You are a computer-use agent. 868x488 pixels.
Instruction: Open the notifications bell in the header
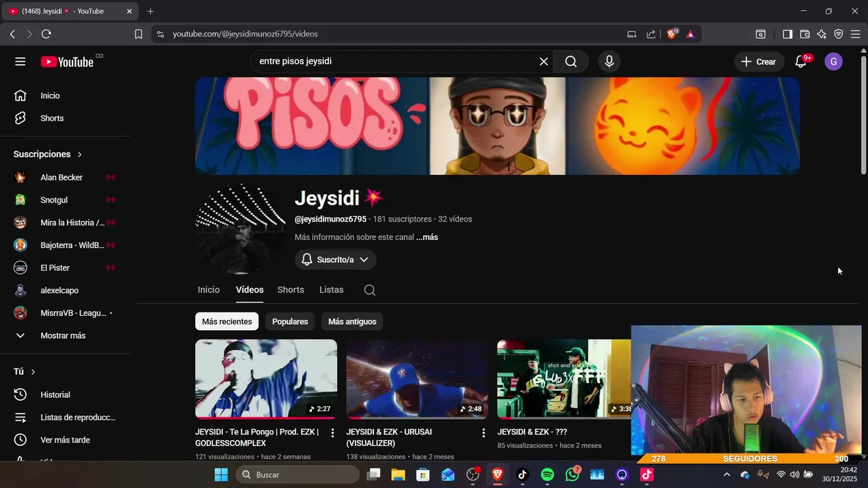pyautogui.click(x=801, y=62)
